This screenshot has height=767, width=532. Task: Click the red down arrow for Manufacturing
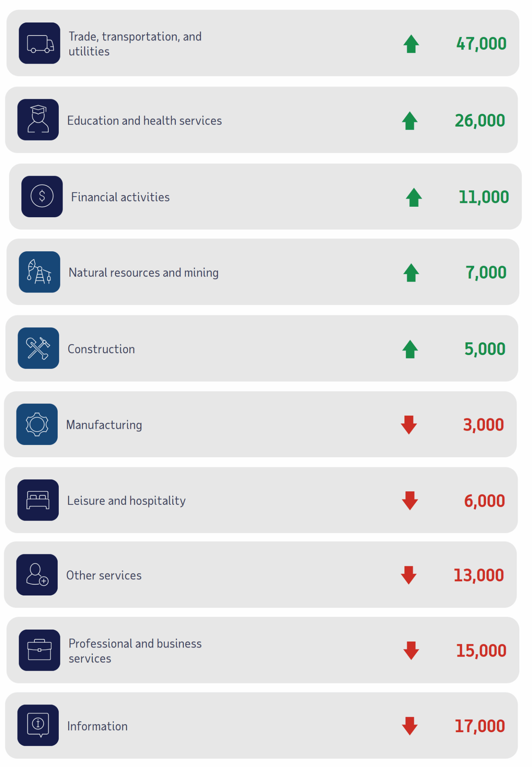pos(409,425)
